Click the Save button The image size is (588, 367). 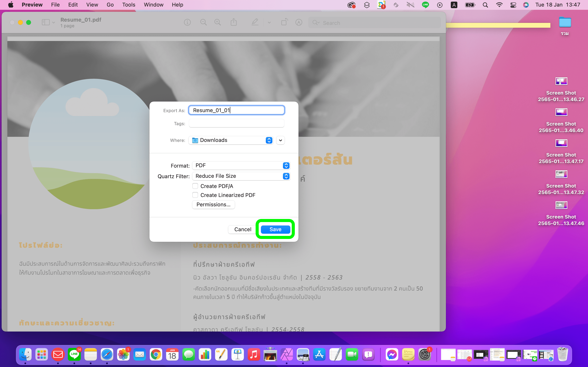[275, 229]
